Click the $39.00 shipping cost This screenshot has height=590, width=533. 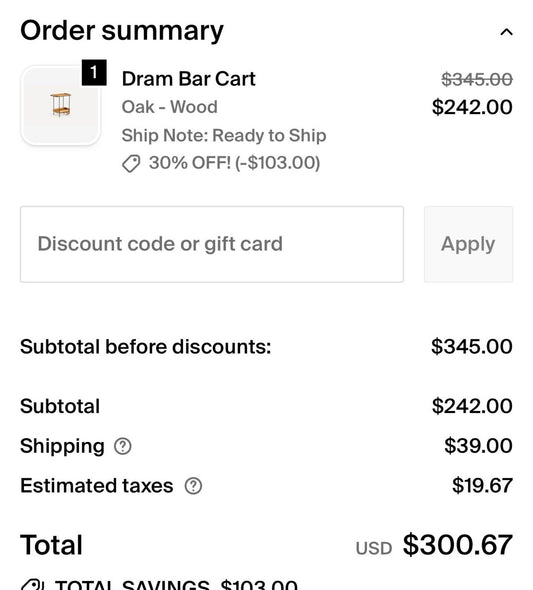(478, 446)
